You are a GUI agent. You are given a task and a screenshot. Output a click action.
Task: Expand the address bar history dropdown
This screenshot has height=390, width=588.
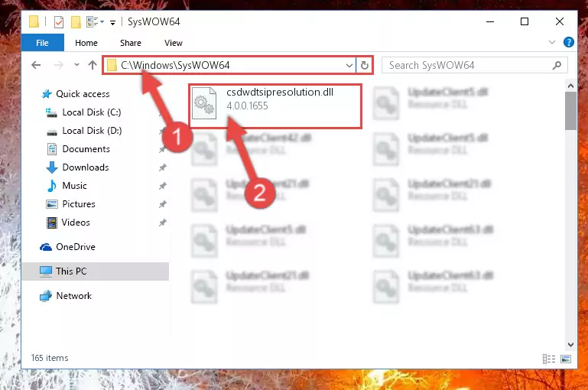349,65
